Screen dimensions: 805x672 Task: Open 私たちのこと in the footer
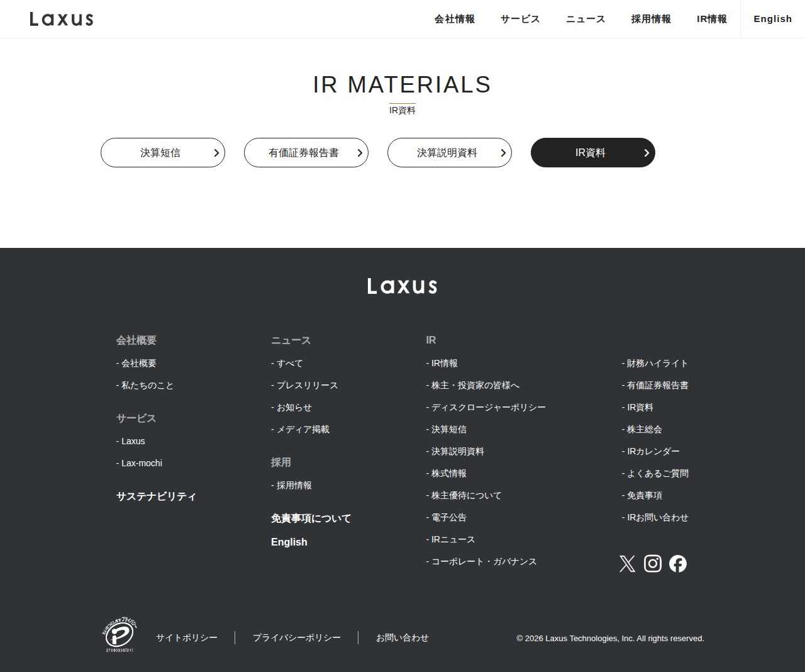(x=145, y=386)
